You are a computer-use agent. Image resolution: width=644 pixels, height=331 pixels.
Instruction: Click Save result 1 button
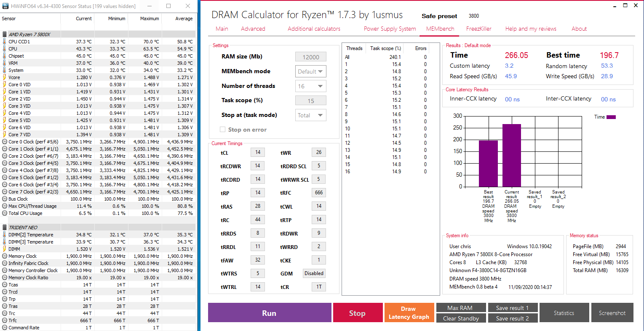[x=512, y=308]
